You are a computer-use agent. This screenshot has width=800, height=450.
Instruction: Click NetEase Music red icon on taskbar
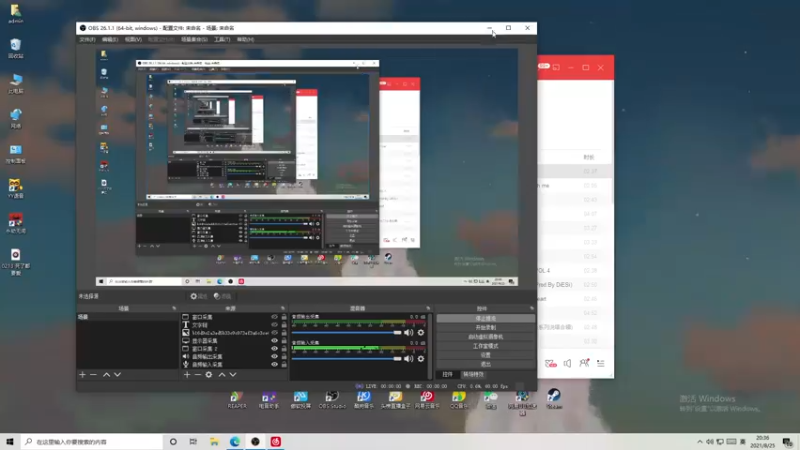[276, 441]
